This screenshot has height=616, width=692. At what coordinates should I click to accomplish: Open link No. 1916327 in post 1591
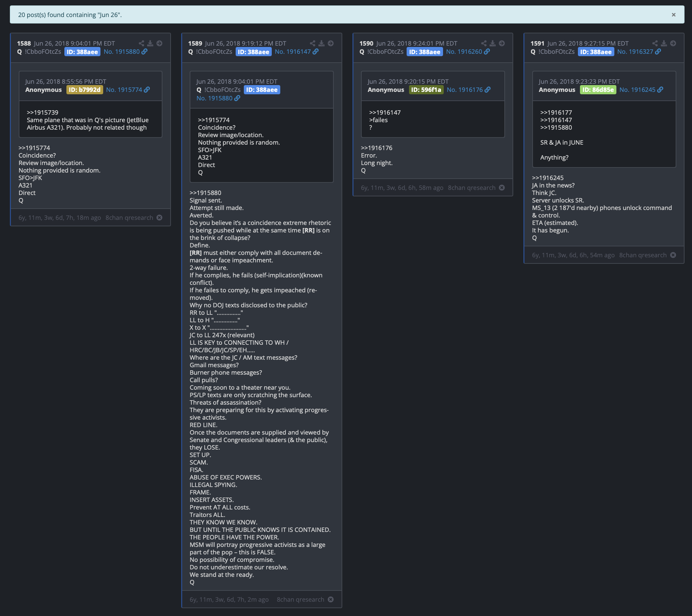[x=639, y=52]
